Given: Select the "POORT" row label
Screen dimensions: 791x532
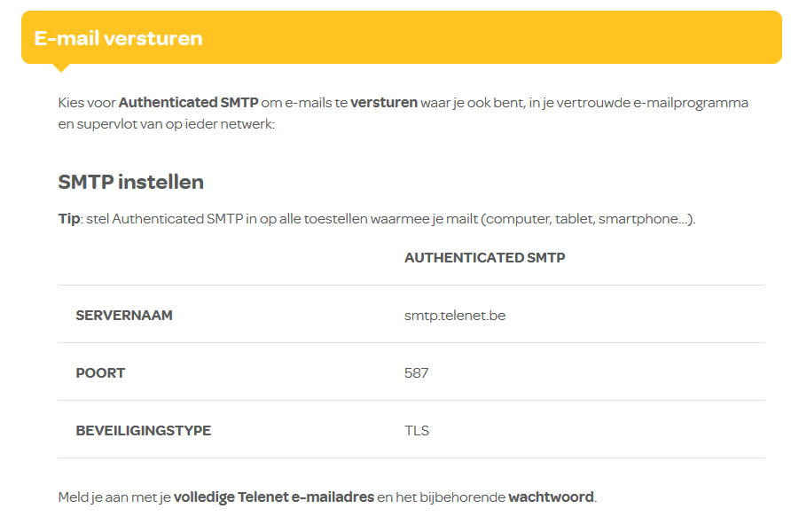Looking at the screenshot, I should 100,372.
